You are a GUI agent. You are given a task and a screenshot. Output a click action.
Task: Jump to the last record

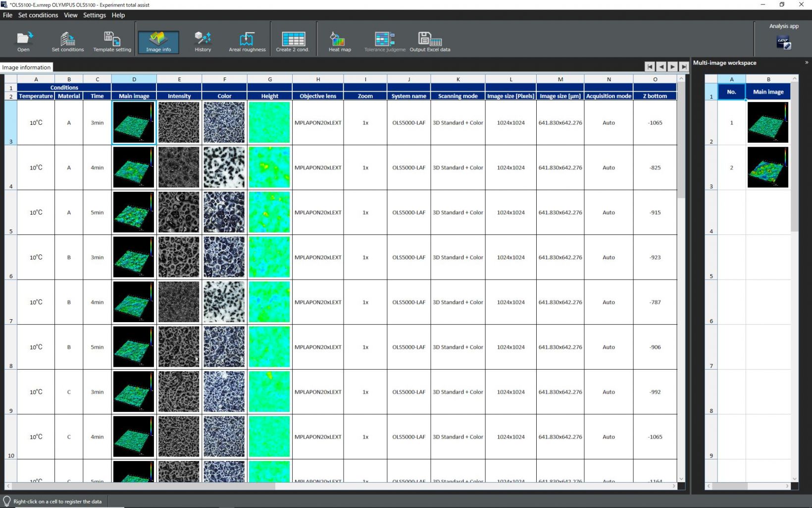tap(684, 66)
